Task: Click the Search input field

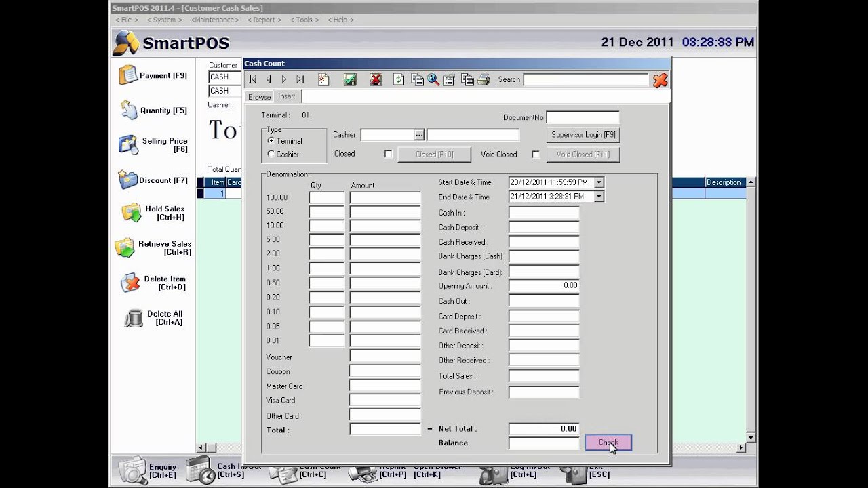Action: (586, 80)
